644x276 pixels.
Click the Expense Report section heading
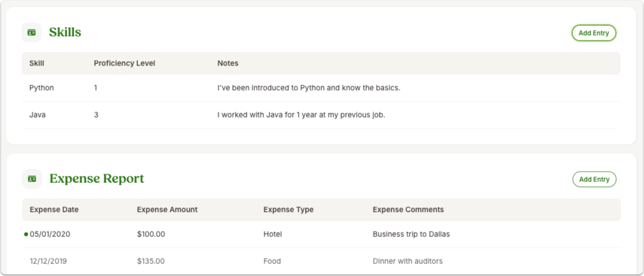point(97,179)
